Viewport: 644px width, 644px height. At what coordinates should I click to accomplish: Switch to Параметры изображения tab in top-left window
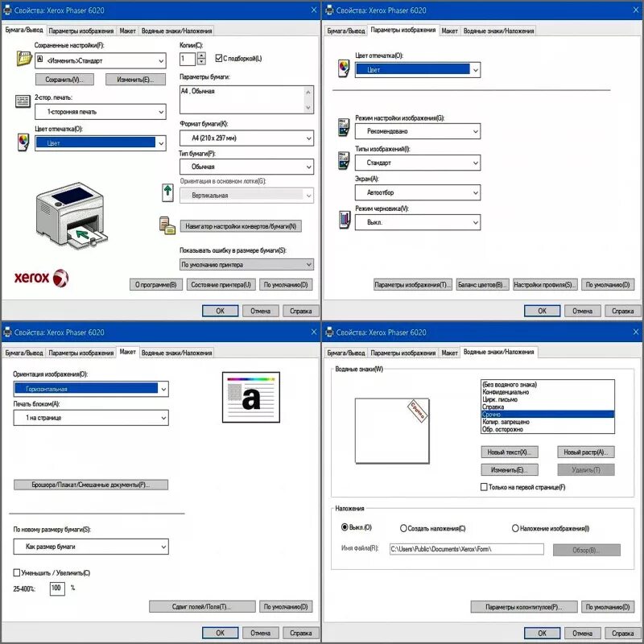81,31
